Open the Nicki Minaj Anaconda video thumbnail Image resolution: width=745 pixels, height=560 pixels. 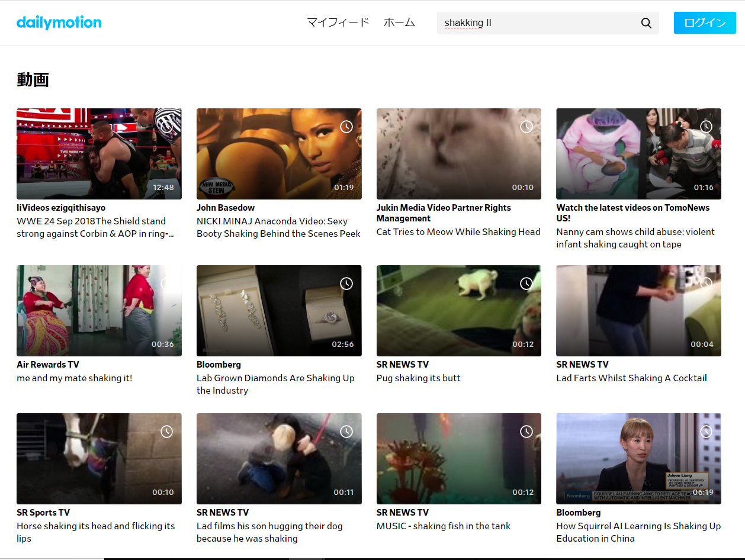[279, 154]
